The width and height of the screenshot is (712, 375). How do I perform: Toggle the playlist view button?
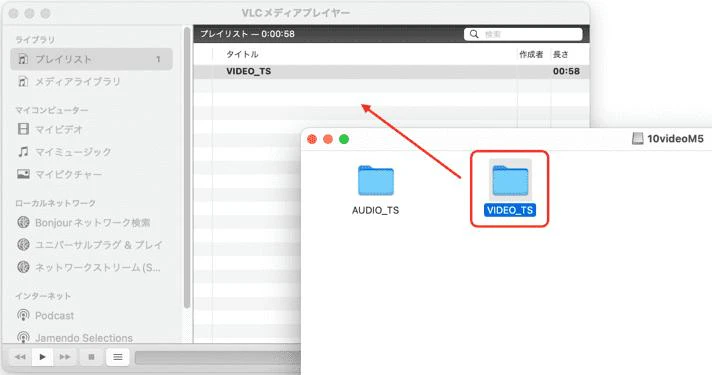pyautogui.click(x=118, y=357)
